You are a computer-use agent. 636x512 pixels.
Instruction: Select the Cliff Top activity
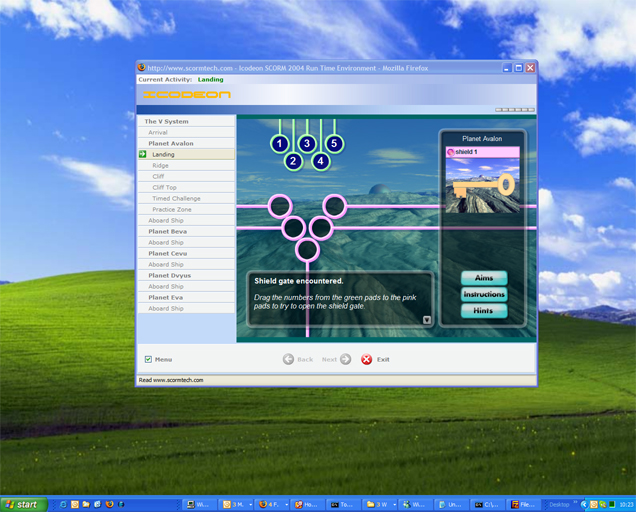click(x=187, y=187)
